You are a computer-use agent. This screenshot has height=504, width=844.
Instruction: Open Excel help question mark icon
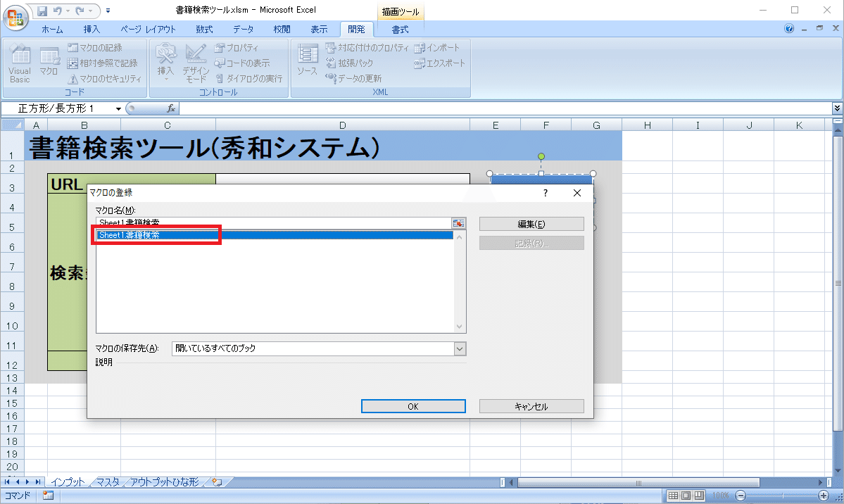789,29
